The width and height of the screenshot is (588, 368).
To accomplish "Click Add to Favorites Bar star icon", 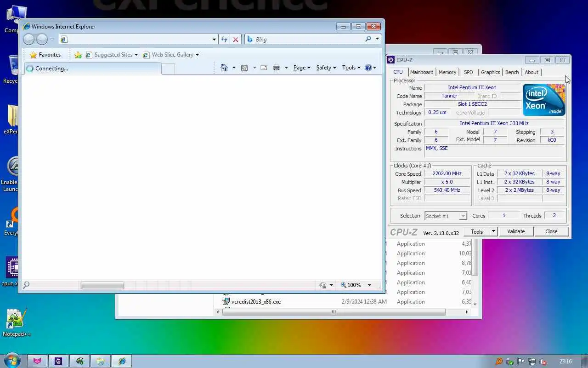I will point(78,55).
